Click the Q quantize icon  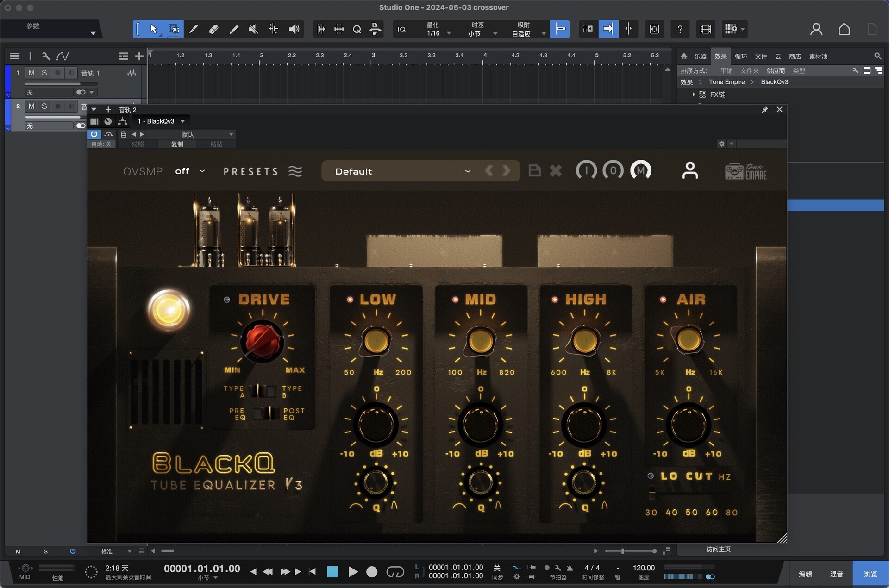coord(357,29)
